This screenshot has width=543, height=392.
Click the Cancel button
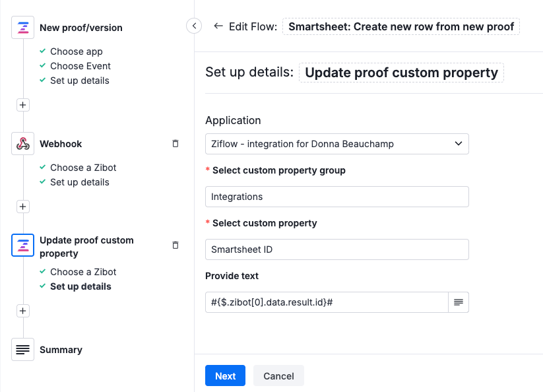coord(278,376)
